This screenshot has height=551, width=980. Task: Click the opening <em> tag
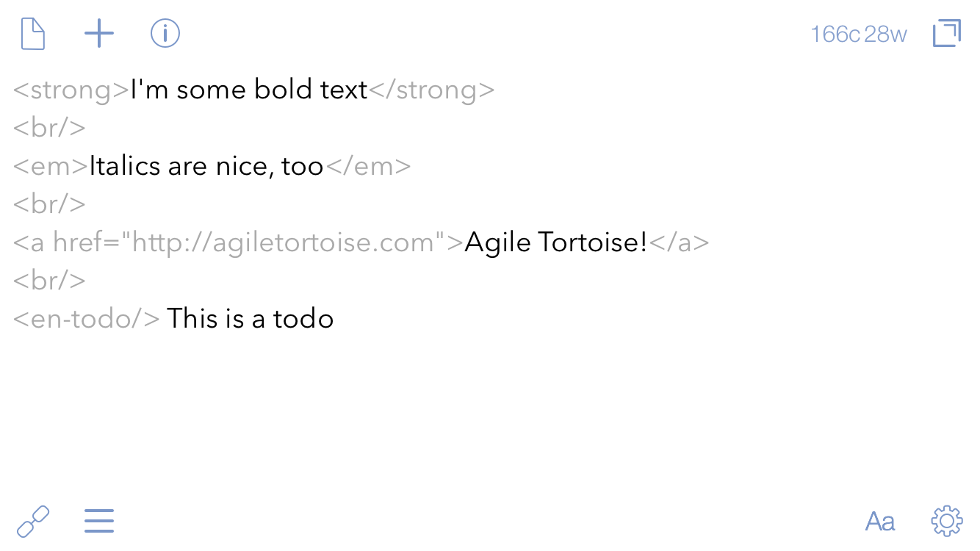(51, 167)
